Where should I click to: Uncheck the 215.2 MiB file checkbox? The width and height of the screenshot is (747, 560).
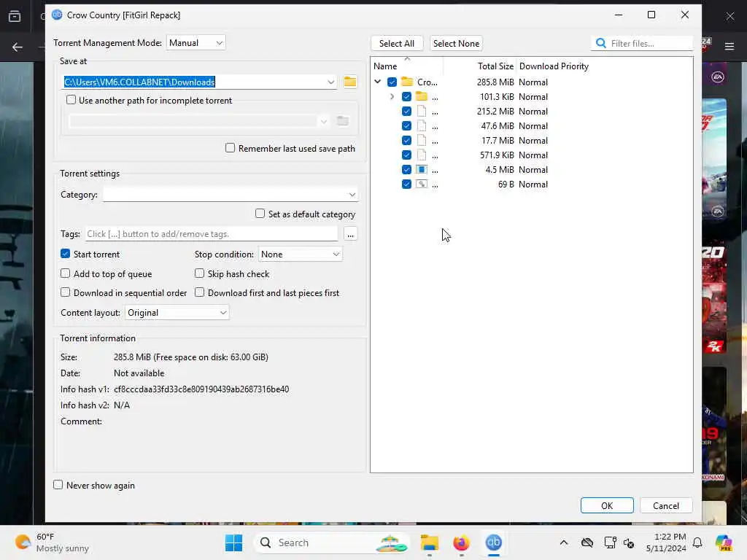[x=406, y=112]
